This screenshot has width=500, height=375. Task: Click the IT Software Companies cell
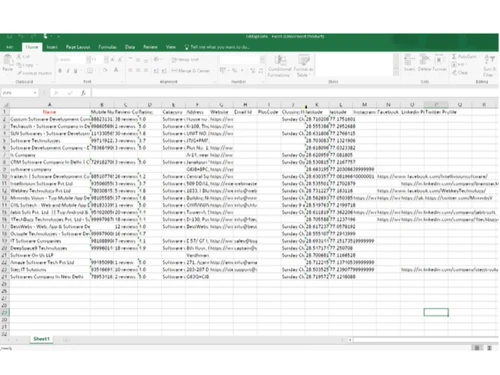[50, 241]
